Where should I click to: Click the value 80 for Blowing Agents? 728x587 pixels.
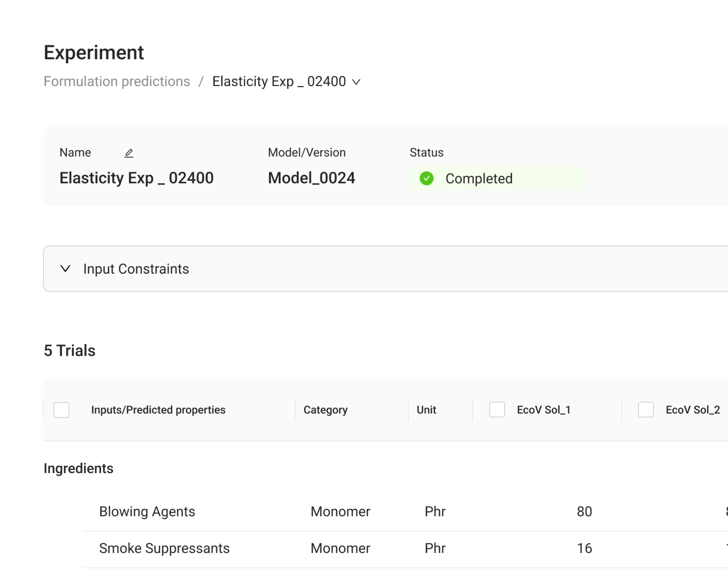(x=584, y=512)
